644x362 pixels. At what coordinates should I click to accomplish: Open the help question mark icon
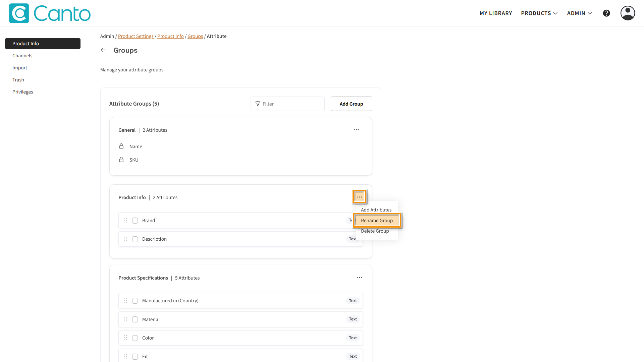[606, 13]
